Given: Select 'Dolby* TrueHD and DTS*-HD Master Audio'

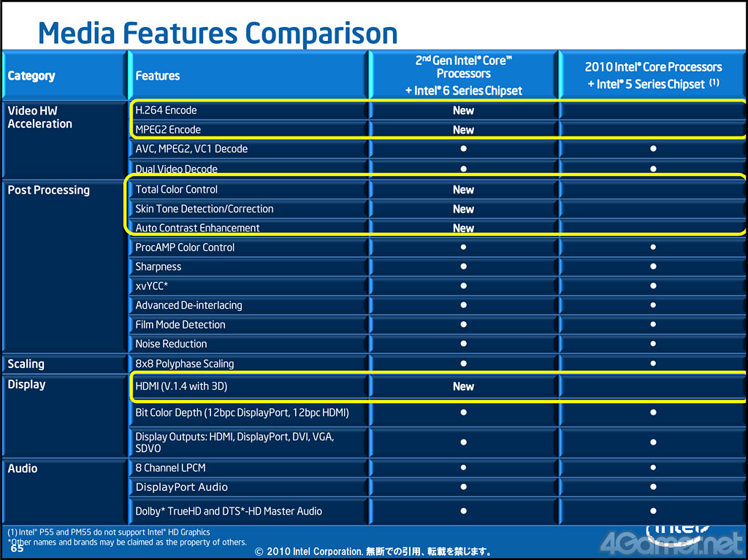Looking at the screenshot, I should (x=229, y=511).
